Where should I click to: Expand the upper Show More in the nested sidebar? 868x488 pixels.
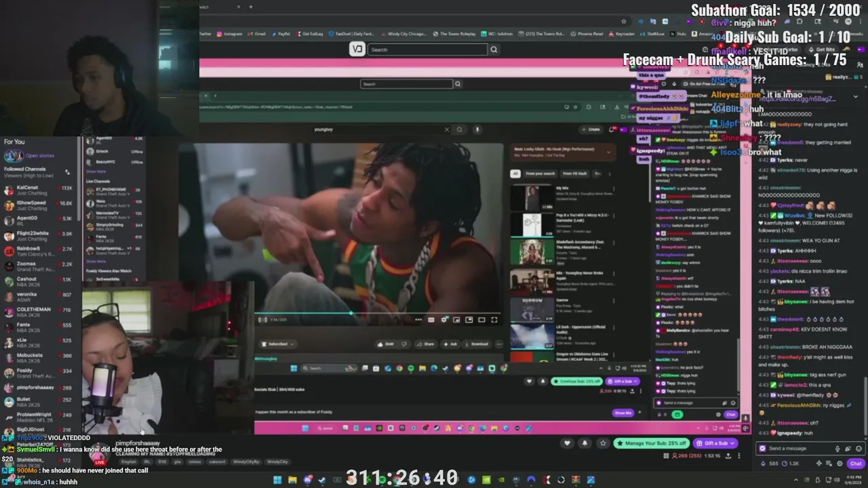tap(96, 171)
